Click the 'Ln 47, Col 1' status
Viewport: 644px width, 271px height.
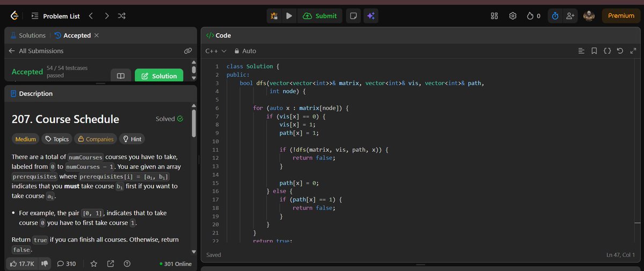click(620, 255)
